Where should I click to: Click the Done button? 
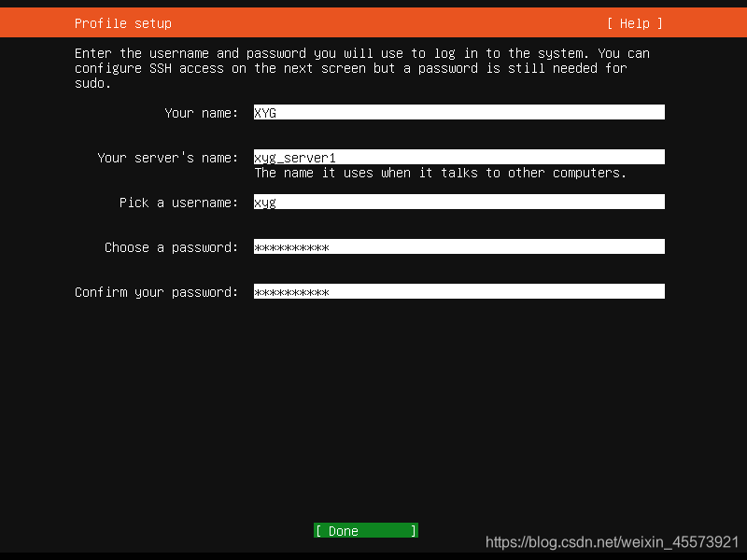[366, 530]
